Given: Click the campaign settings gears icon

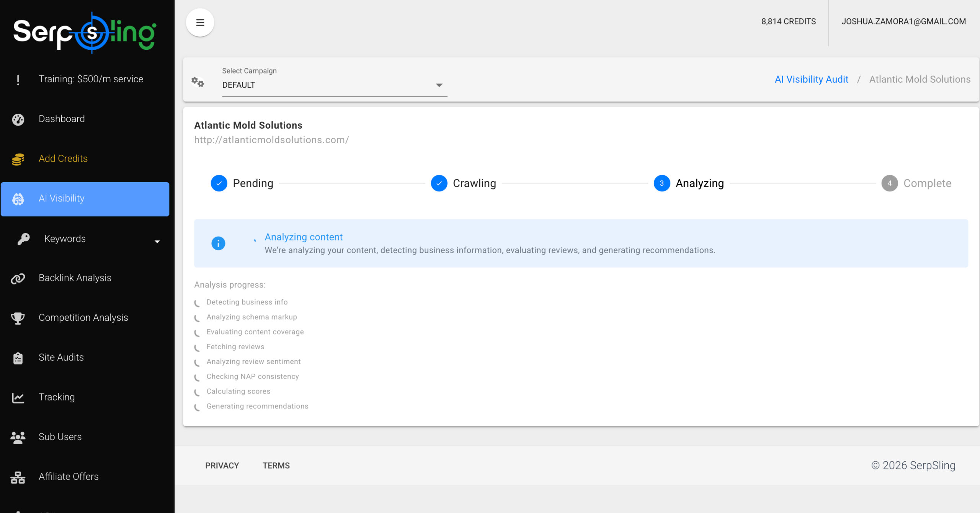Looking at the screenshot, I should (198, 82).
